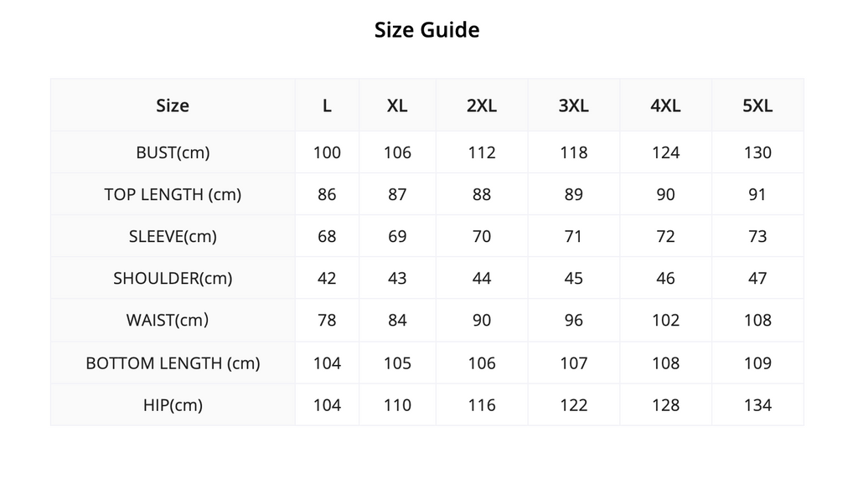The image size is (858, 504).
Task: Select the WAIST(cm) row label
Action: tap(168, 321)
